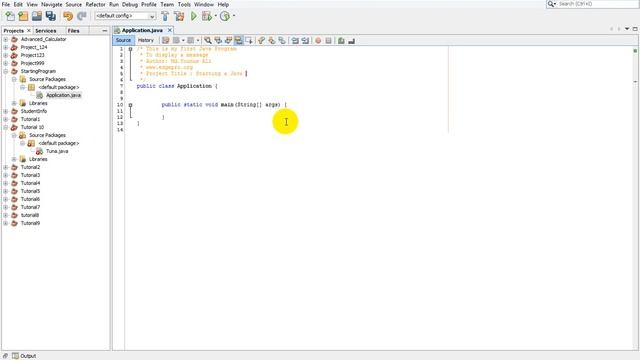Expand the StudentInfo project node
Image resolution: width=640 pixels, height=360 pixels.
(6, 111)
